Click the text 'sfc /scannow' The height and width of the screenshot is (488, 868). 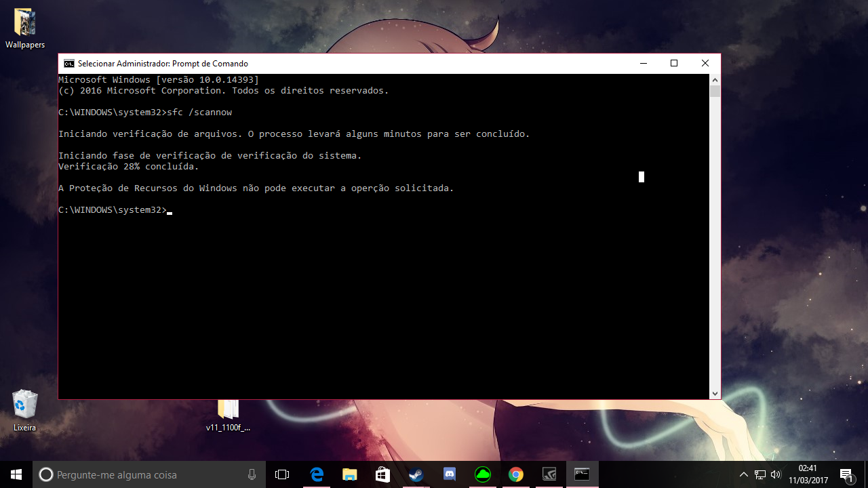[x=199, y=113]
